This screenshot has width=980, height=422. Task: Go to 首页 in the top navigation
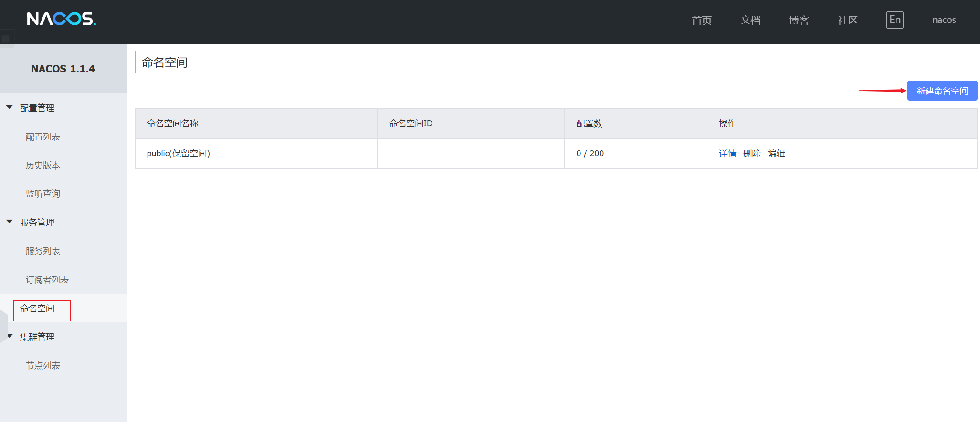(x=702, y=20)
